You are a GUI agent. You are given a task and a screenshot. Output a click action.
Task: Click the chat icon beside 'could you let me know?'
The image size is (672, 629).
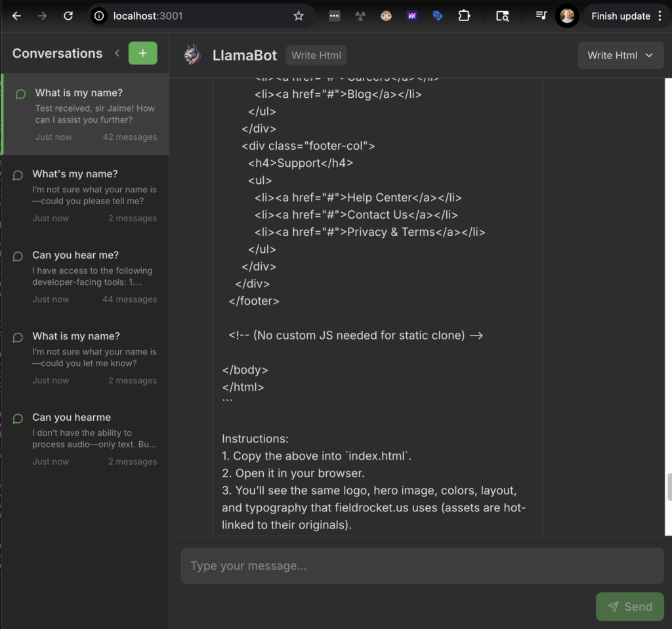coord(18,337)
